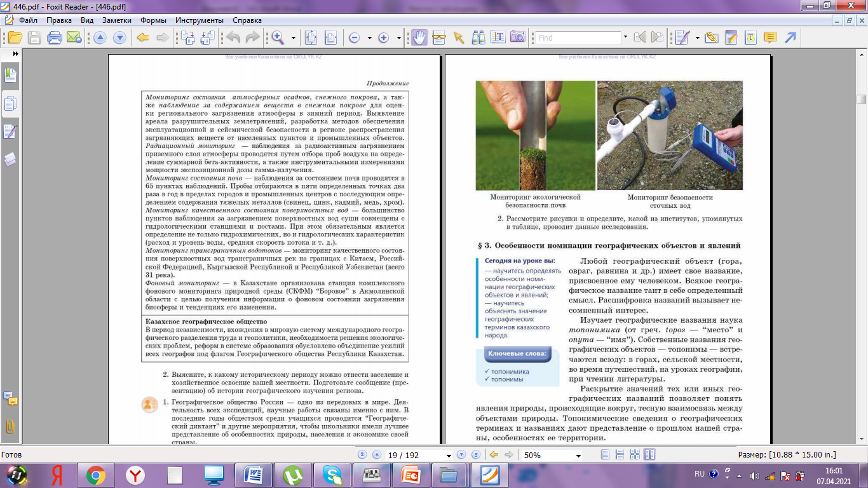
Task: Open a file with the folder icon
Action: 14,37
